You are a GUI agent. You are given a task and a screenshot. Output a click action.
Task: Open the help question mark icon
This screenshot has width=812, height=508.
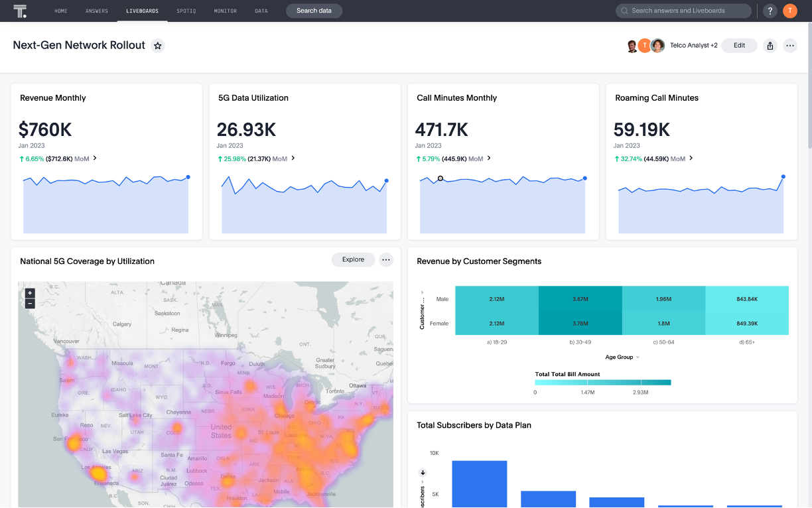point(770,11)
